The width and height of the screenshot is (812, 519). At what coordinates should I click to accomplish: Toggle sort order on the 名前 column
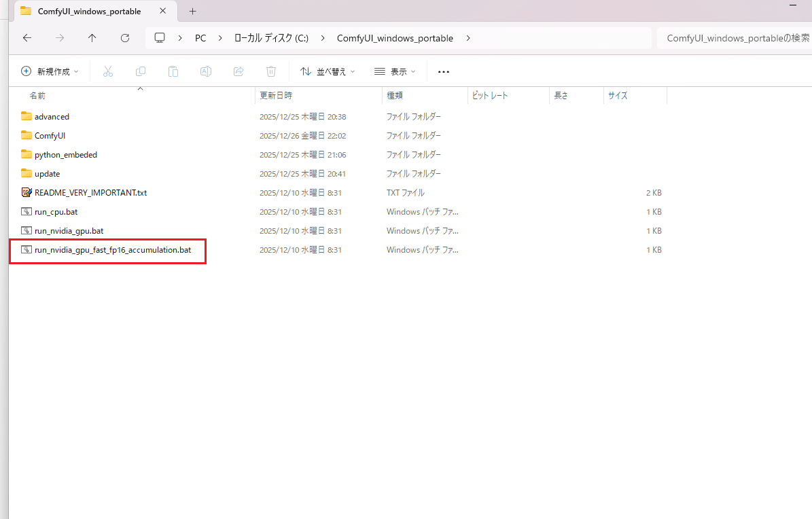pyautogui.click(x=37, y=95)
